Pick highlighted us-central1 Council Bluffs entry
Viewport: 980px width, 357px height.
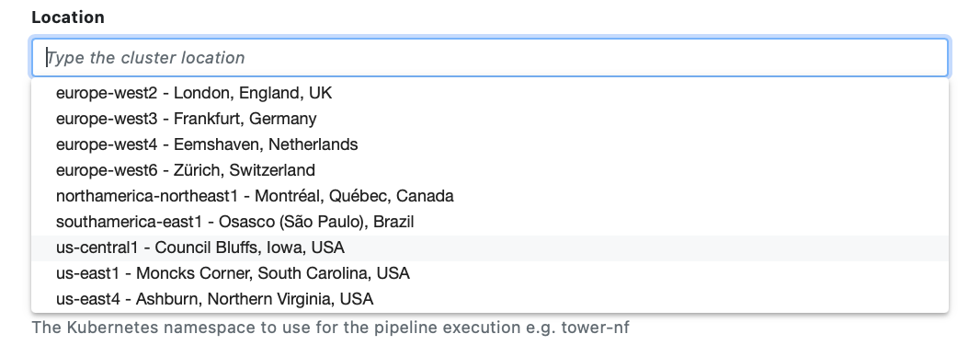click(490, 248)
